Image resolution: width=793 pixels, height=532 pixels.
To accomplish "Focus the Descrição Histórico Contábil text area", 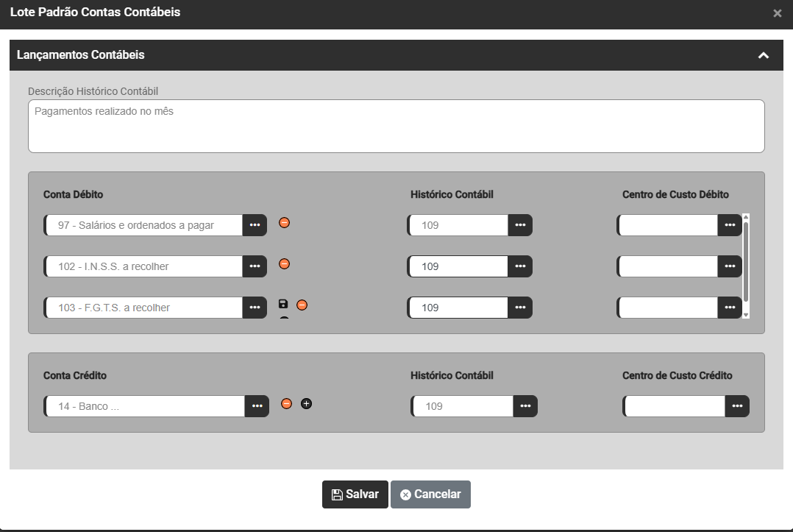I will point(396,127).
